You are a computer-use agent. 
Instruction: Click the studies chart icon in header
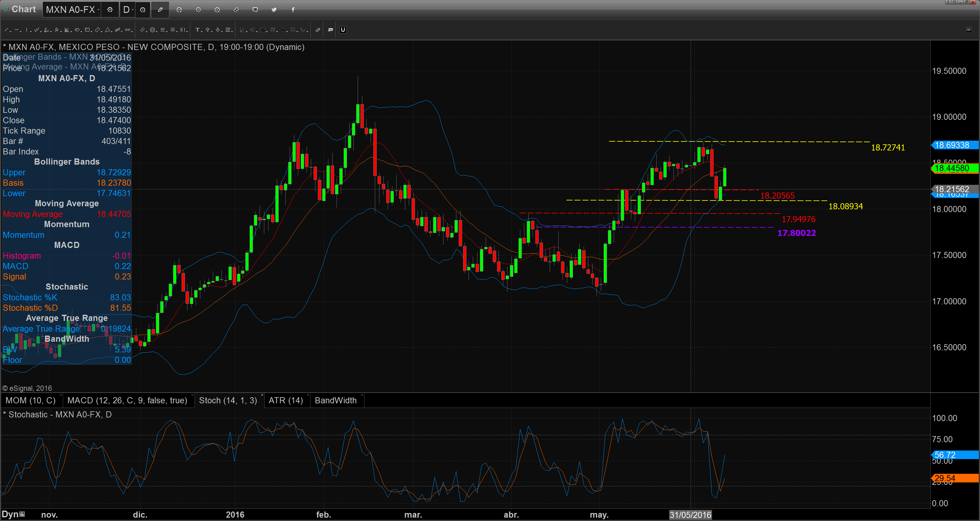click(x=179, y=10)
